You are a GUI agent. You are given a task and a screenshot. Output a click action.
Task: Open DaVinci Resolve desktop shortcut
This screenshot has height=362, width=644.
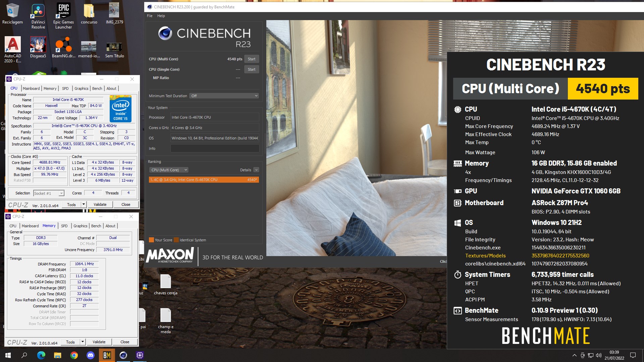point(38,16)
